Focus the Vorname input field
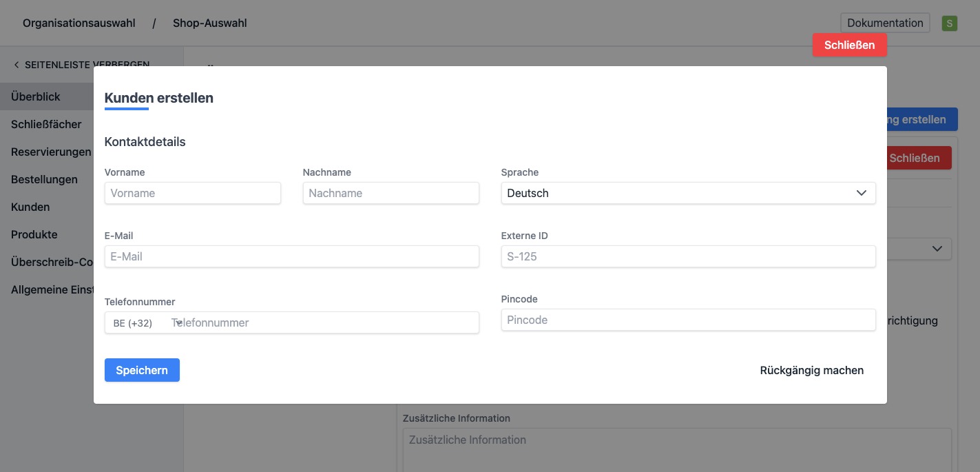Viewport: 980px width, 472px height. 192,193
